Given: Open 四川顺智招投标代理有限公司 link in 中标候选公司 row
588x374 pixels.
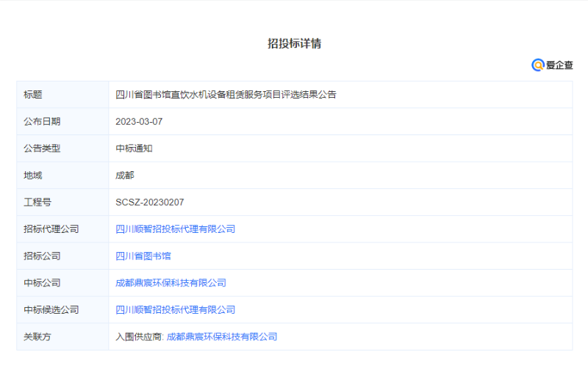Looking at the screenshot, I should point(175,310).
